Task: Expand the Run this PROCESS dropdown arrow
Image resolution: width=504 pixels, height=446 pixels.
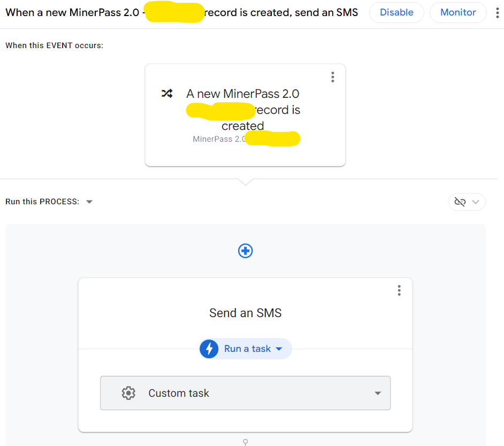Action: point(89,202)
